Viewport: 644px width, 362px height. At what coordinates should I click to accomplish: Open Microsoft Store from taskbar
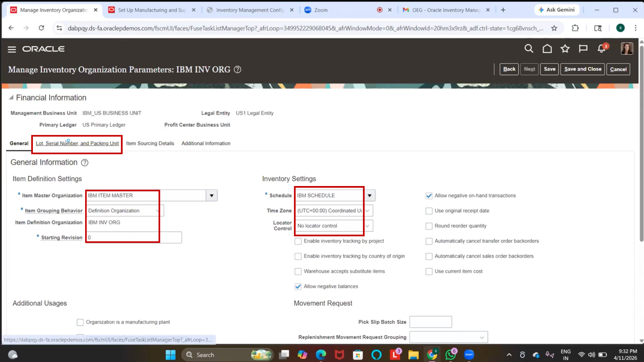pyautogui.click(x=358, y=355)
